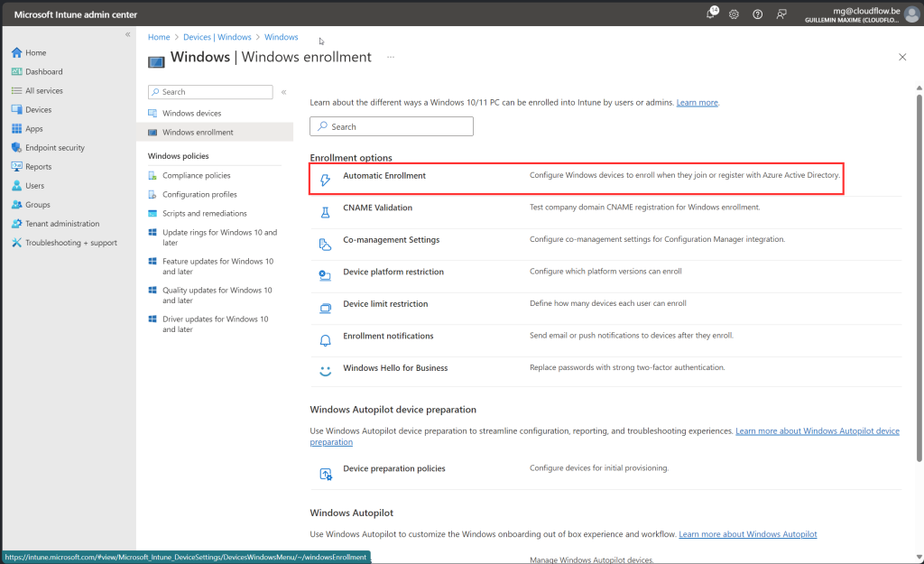This screenshot has width=924, height=564.
Task: Open Learn more about Windows Autopilot device preparation
Action: 818,431
